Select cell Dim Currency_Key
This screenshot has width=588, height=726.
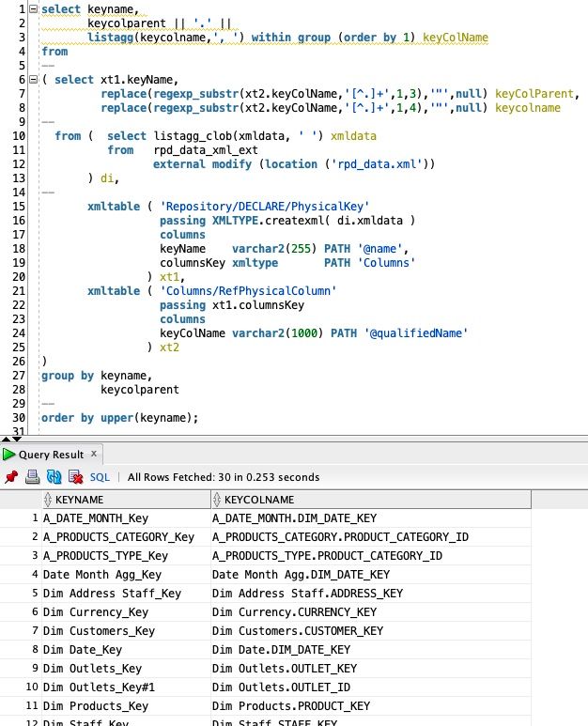point(127,612)
